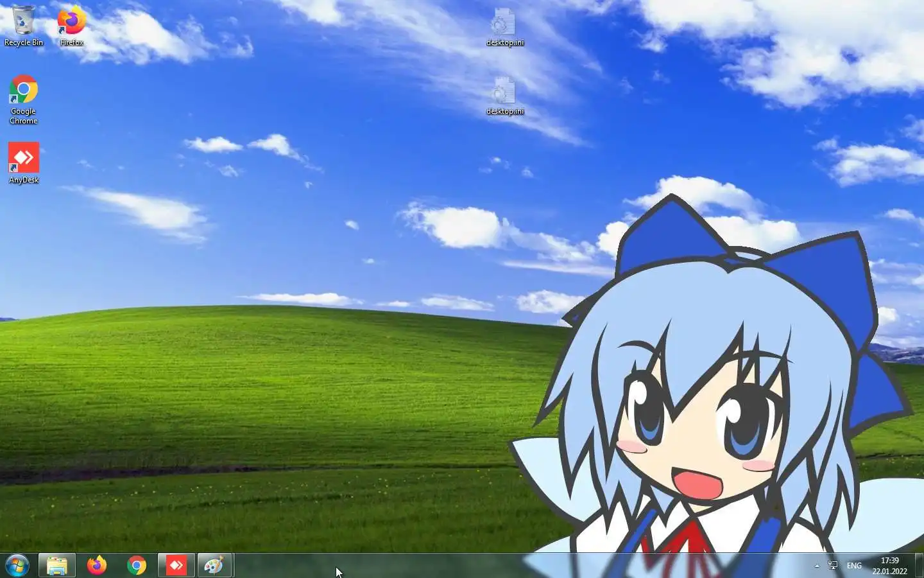The image size is (924, 578).
Task: Open the Windows Start menu orb
Action: point(17,566)
